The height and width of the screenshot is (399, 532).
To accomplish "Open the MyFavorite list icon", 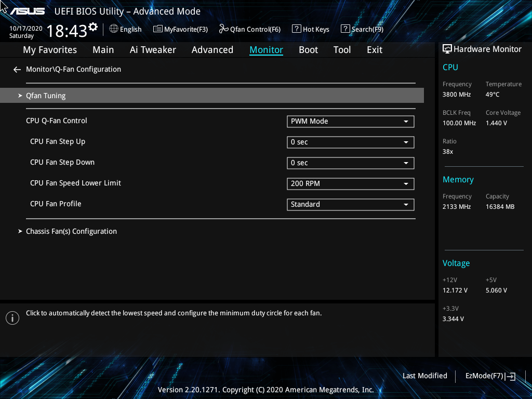I will [x=158, y=29].
